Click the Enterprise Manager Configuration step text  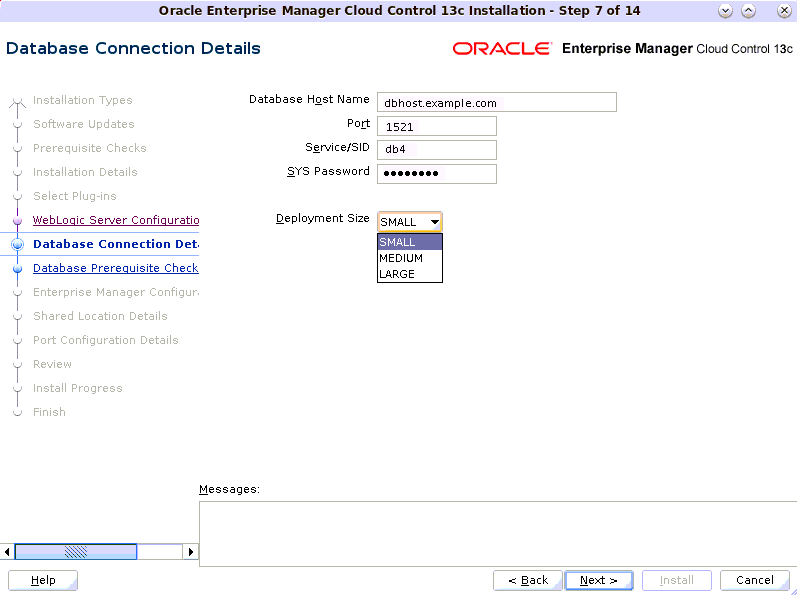tap(116, 292)
